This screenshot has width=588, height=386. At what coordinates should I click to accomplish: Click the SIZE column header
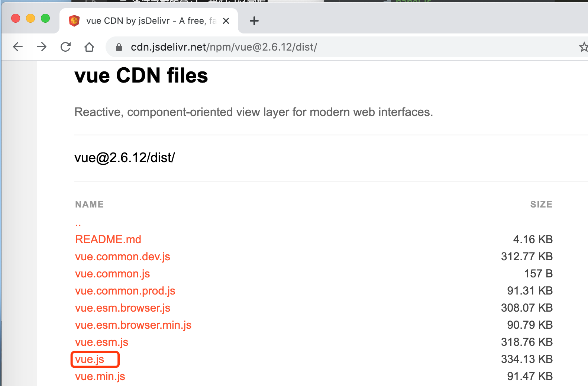coord(541,204)
